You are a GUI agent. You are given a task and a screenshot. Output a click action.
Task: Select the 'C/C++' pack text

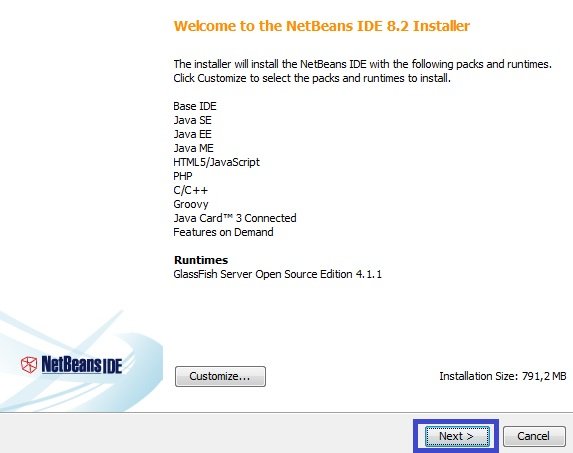[x=190, y=190]
